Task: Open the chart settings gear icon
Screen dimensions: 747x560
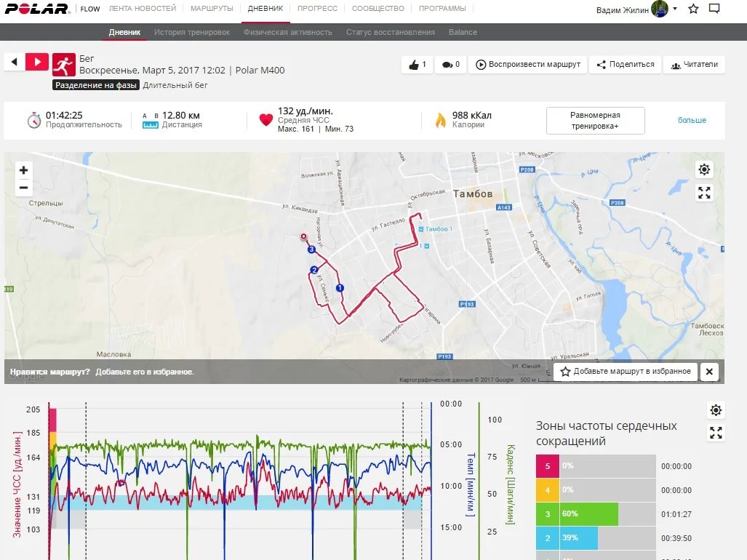Action: pyautogui.click(x=716, y=410)
